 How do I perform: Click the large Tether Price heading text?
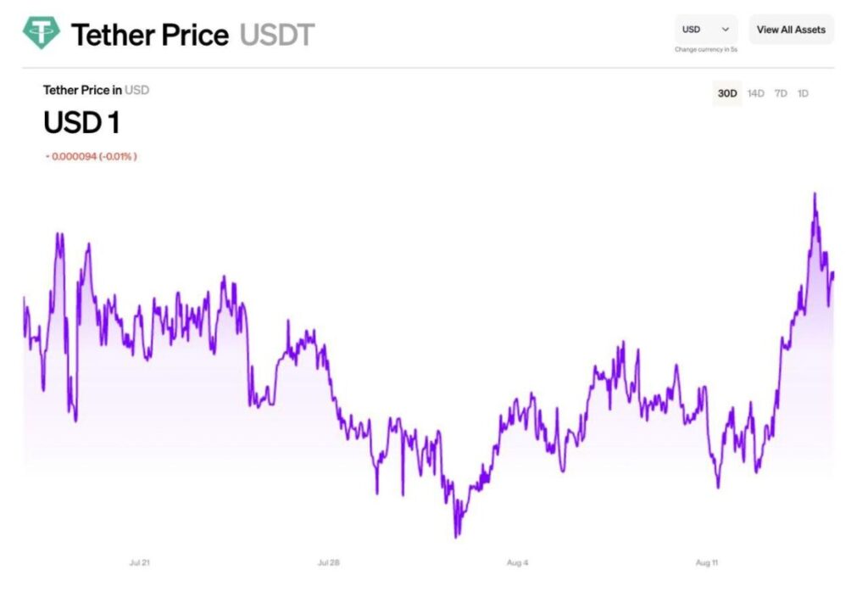pos(150,35)
